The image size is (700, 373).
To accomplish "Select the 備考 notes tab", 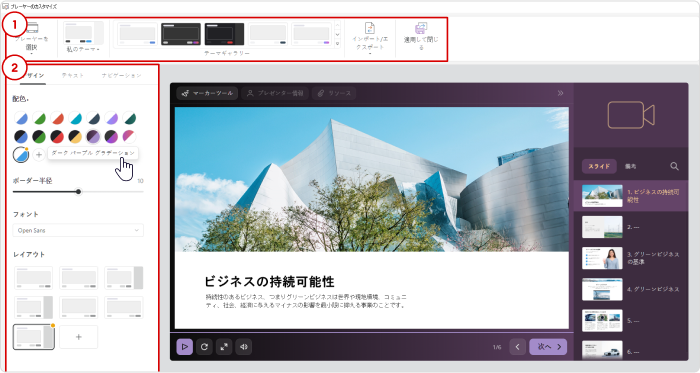I will [x=630, y=166].
